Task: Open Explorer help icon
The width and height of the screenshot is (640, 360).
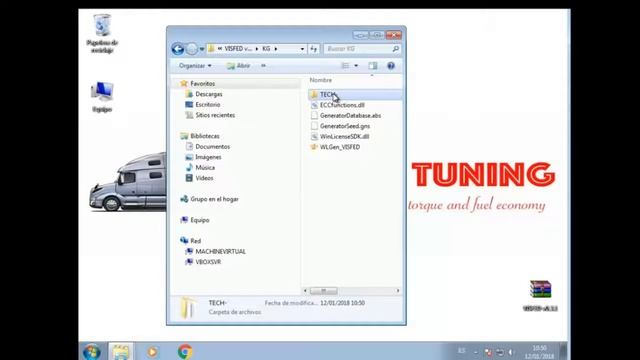Action: click(391, 66)
